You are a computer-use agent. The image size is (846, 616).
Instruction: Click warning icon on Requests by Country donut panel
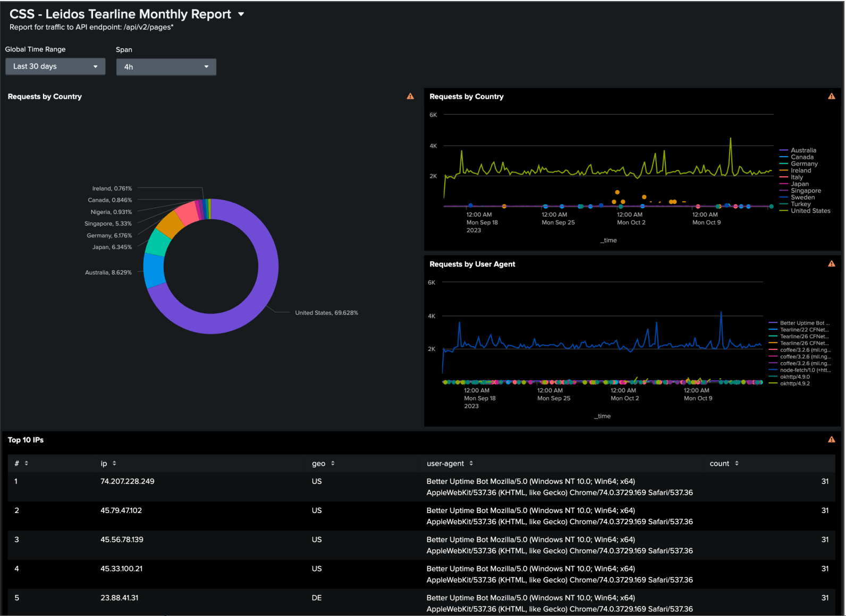click(410, 96)
